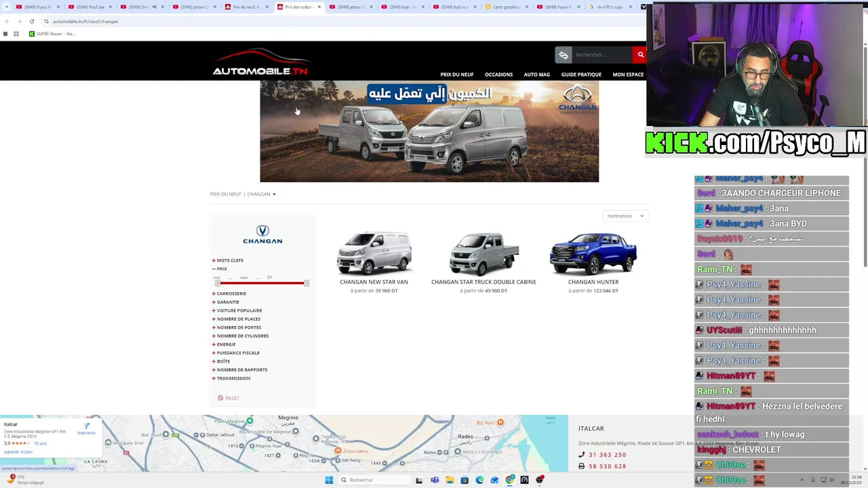Image resolution: width=868 pixels, height=488 pixels.
Task: Expand the BOÎTE filter
Action: pos(221,361)
